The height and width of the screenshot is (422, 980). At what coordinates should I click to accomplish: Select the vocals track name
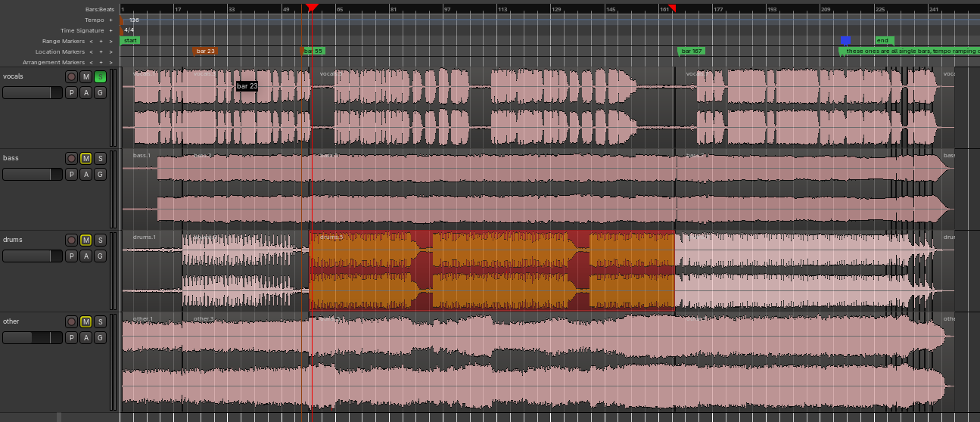[x=13, y=76]
